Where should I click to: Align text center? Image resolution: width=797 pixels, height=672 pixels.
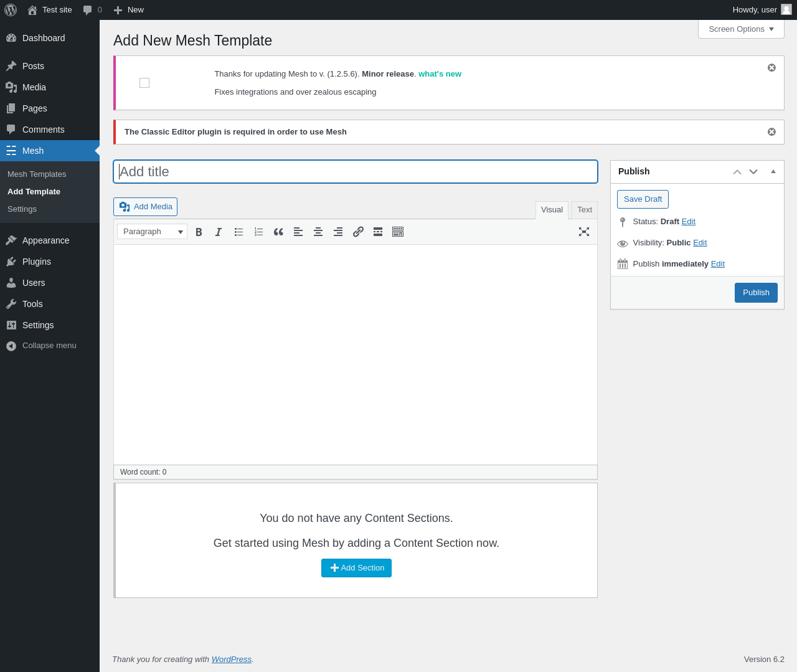pyautogui.click(x=318, y=232)
